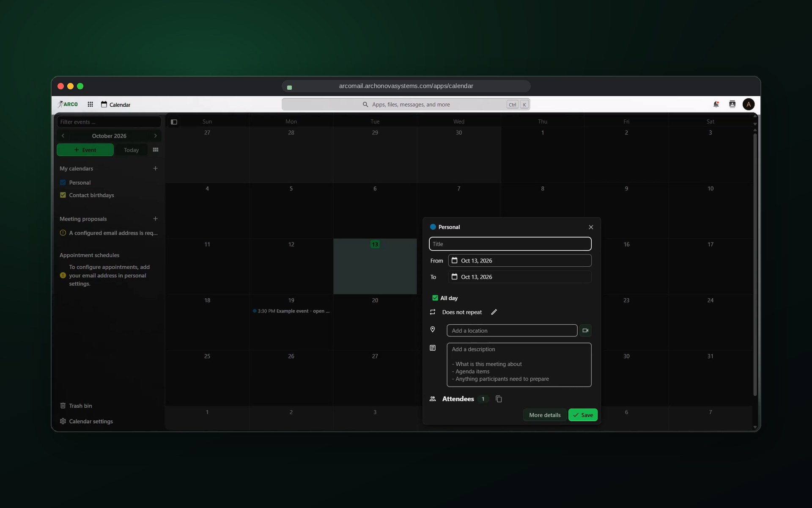Go to the previous month
This screenshot has width=812, height=508.
click(x=63, y=136)
